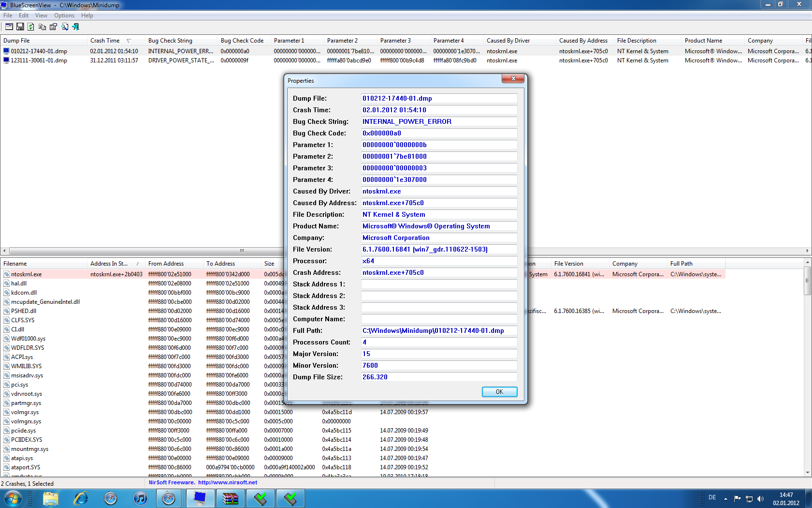Click the network tray icon
Image resolution: width=812 pixels, height=508 pixels.
coord(749,498)
